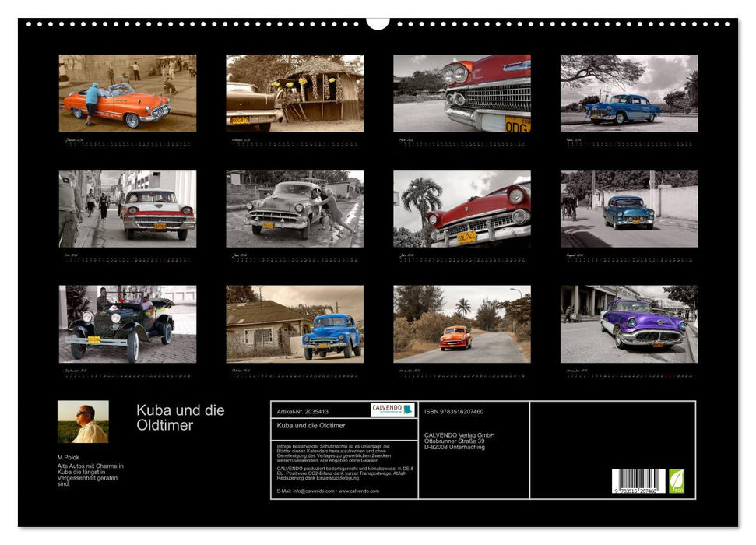756x545 pixels.
Task: Click the ISBN 9783516207460 text
Action: pyautogui.click(x=455, y=410)
